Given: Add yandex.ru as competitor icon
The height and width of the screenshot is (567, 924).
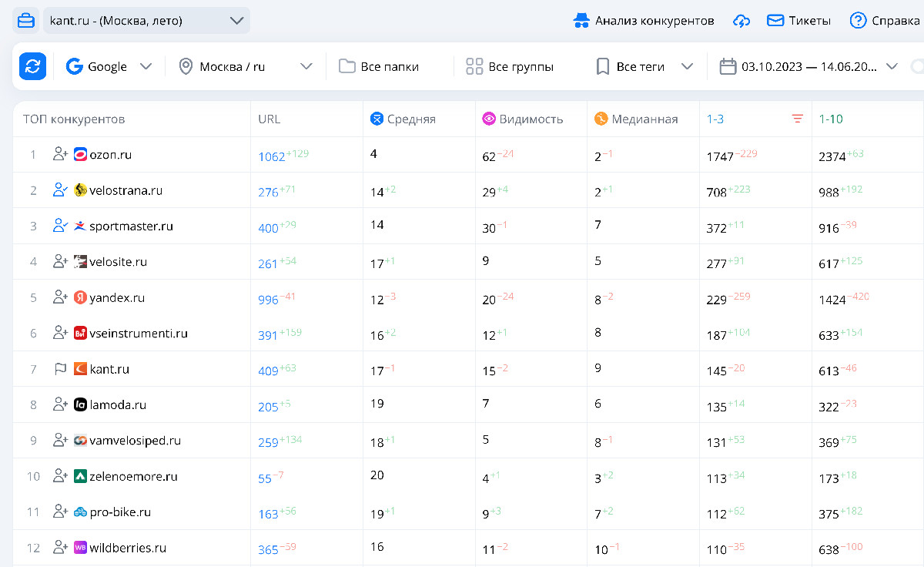Looking at the screenshot, I should click(60, 297).
